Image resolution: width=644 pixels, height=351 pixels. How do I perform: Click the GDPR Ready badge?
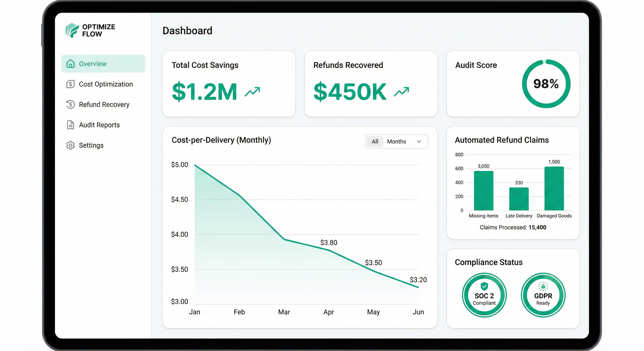[x=543, y=295]
